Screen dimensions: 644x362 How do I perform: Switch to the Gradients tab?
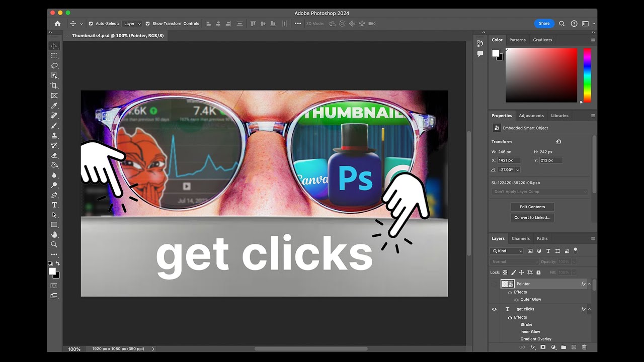[542, 40]
